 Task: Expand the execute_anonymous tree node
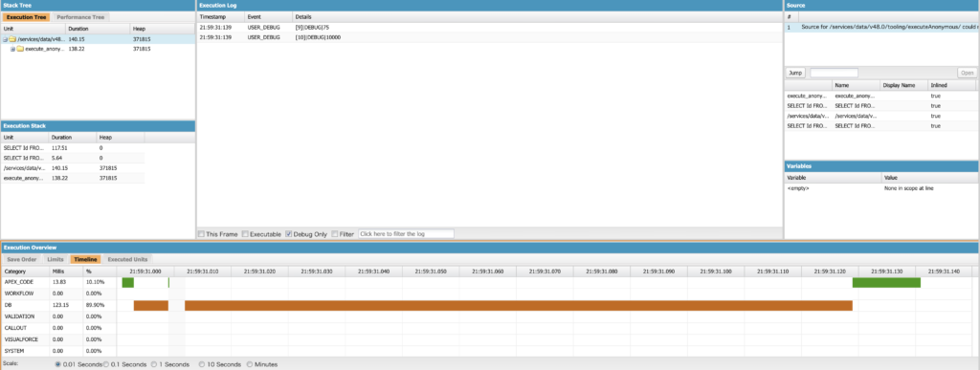pos(12,49)
